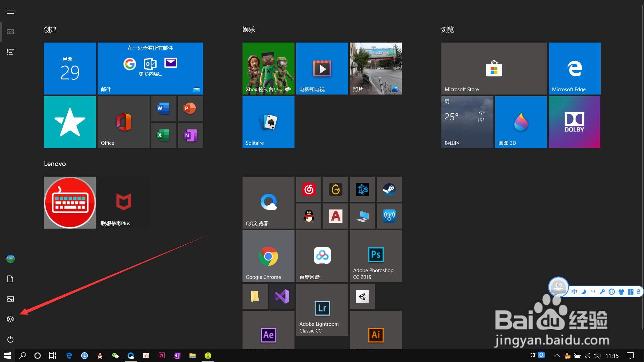The image size is (644, 362).
Task: Open the NetEase Cloud Music tile
Action: [x=309, y=189]
